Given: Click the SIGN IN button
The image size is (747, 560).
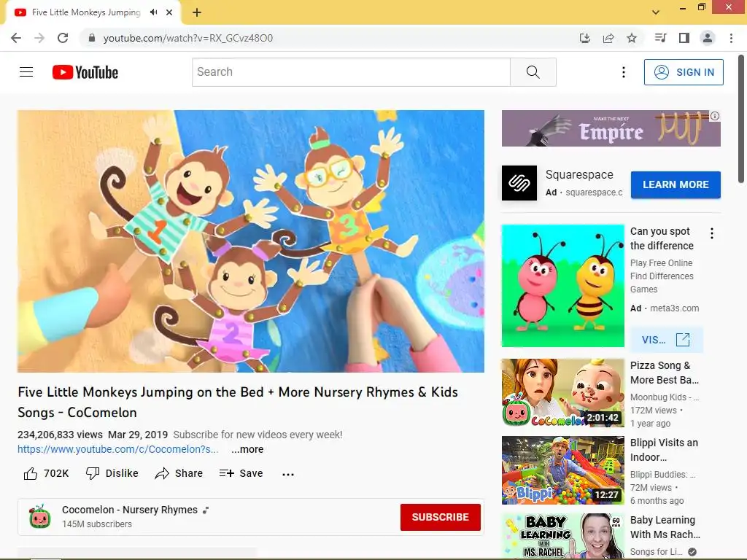Looking at the screenshot, I should click(684, 72).
